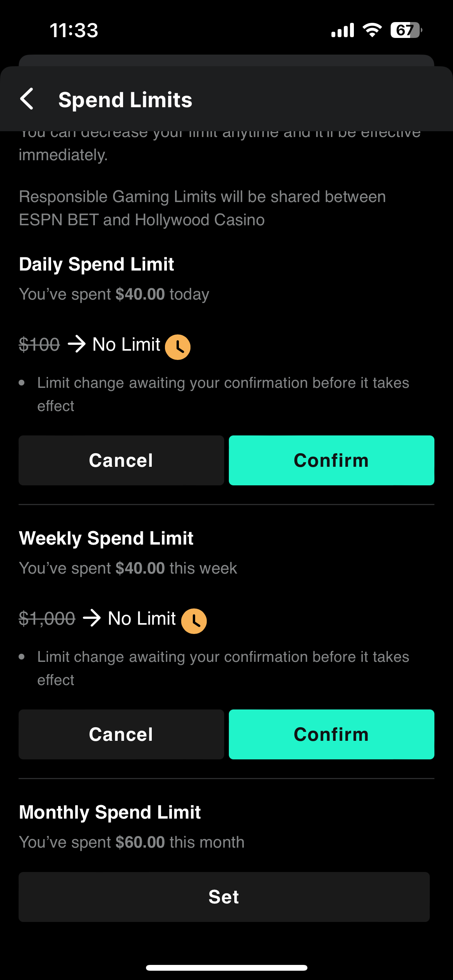Tap the pending clock icon for Daily limit
The image size is (453, 980).
[178, 347]
